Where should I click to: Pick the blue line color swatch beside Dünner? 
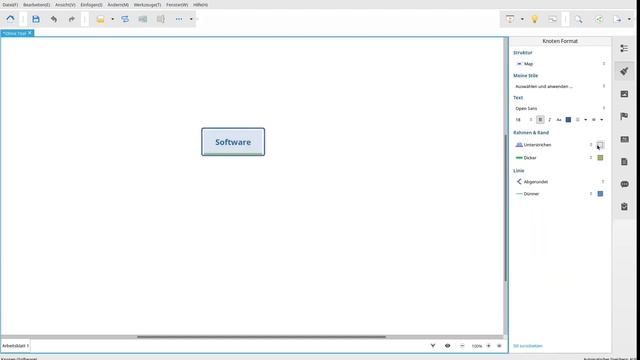600,194
